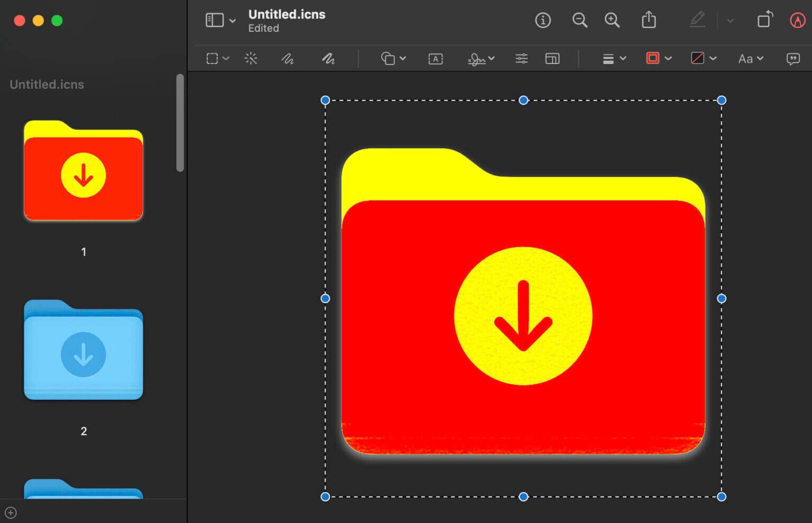Open the Adjust Color sliders tool

tap(521, 59)
